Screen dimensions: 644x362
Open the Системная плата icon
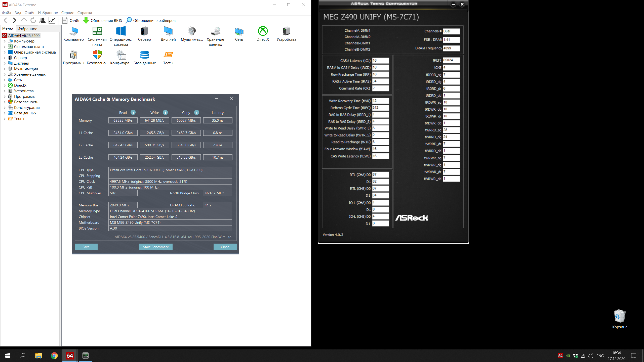[97, 31]
